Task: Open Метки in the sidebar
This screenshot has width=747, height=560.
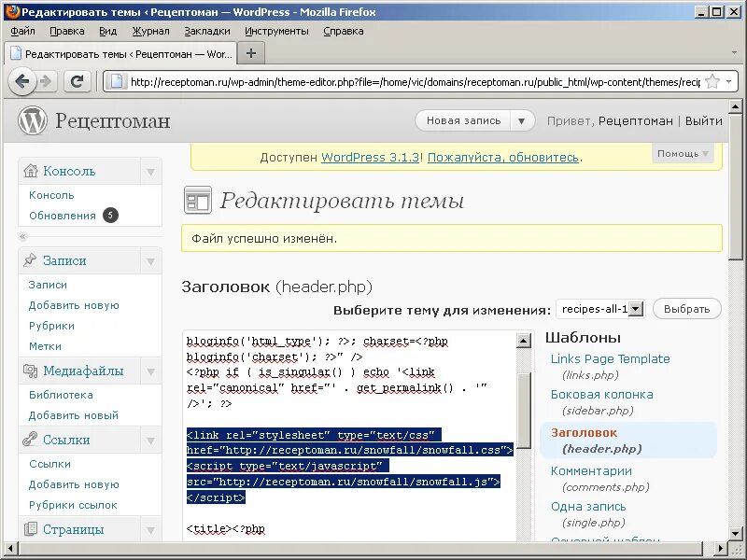Action: 45,346
